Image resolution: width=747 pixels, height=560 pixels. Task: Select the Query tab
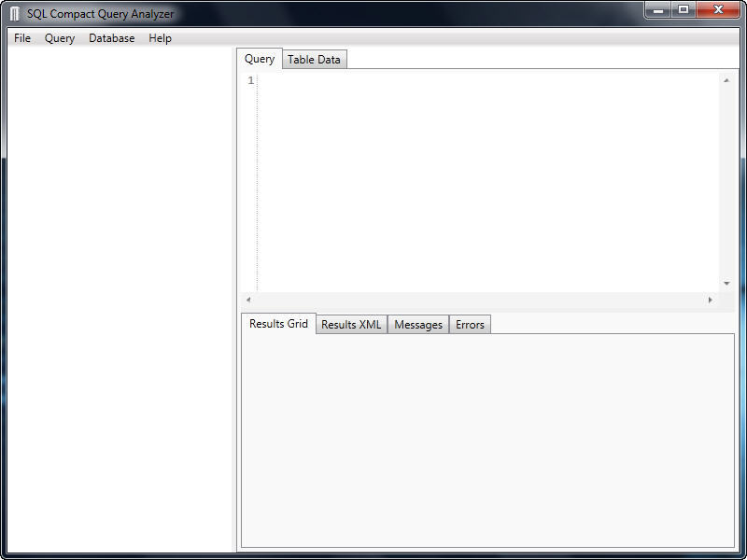click(x=260, y=59)
